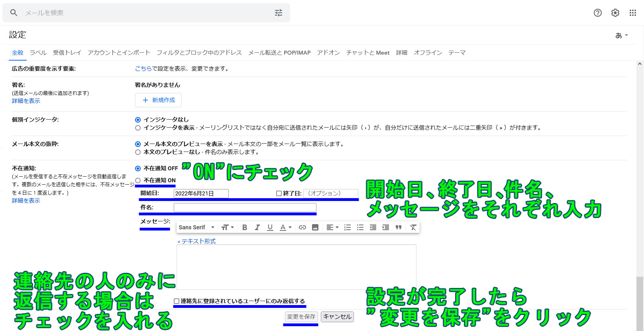Click the search magnifier icon
644x331 pixels.
14,13
